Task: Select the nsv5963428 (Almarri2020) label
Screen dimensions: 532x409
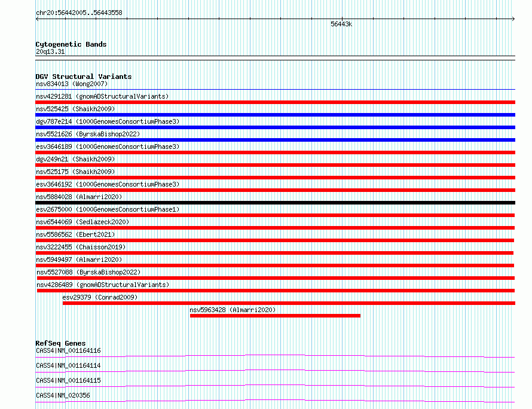Action: (233, 310)
